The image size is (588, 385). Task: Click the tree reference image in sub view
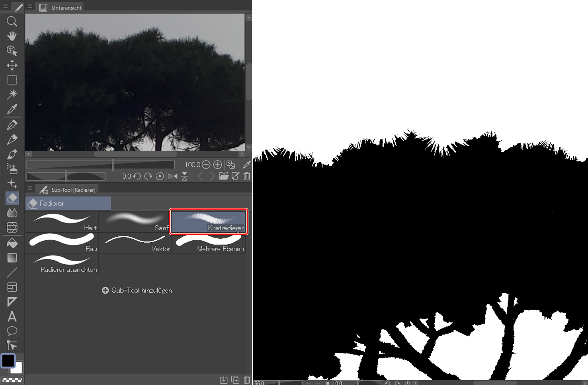[x=135, y=82]
